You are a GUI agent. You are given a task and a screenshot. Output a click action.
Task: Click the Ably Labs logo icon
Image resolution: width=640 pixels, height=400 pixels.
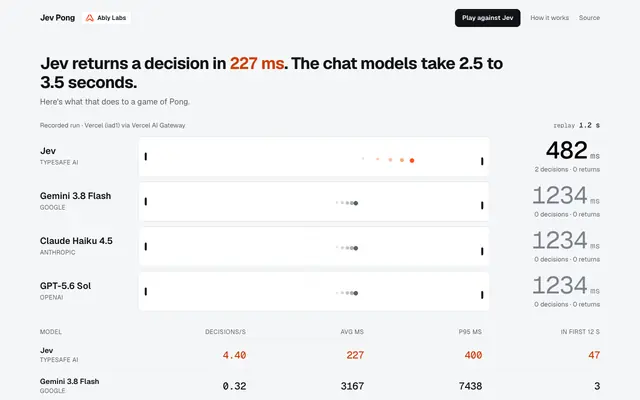89,18
